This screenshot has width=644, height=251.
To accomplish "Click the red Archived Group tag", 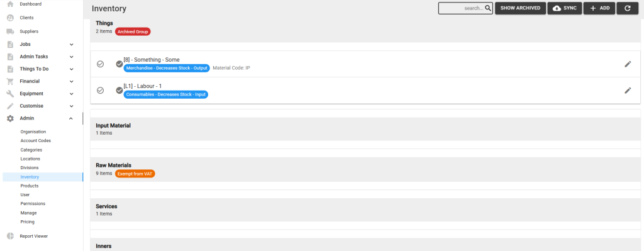I will coord(133,31).
